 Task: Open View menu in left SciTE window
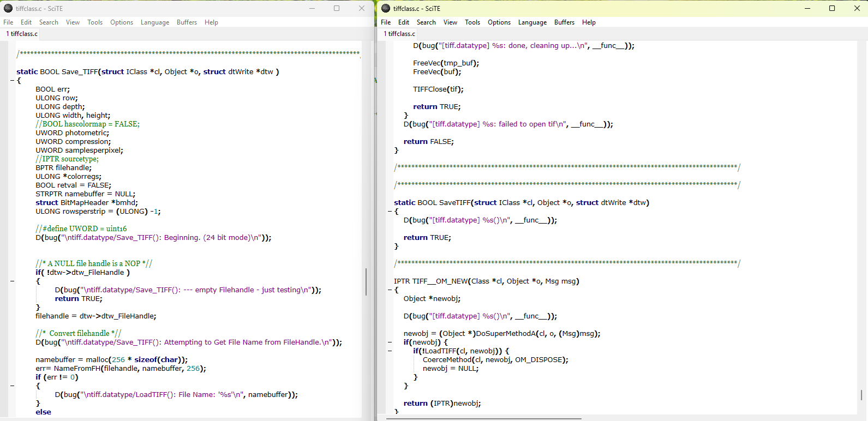pos(73,22)
